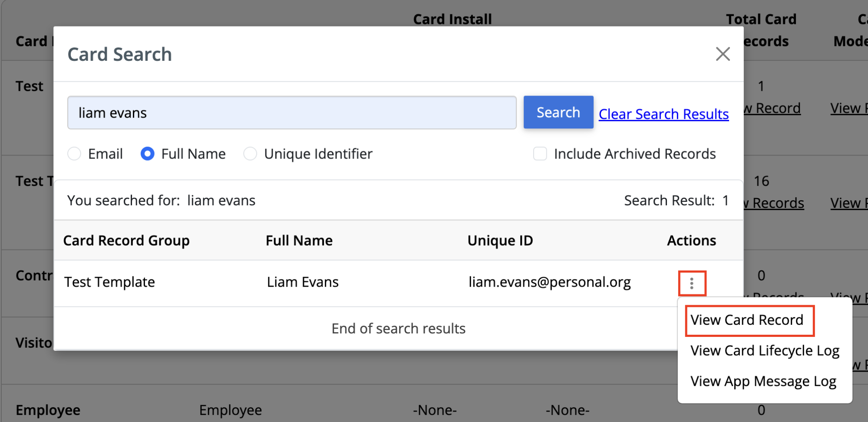The image size is (868, 422).
Task: Click the search query input field
Action: click(x=291, y=112)
